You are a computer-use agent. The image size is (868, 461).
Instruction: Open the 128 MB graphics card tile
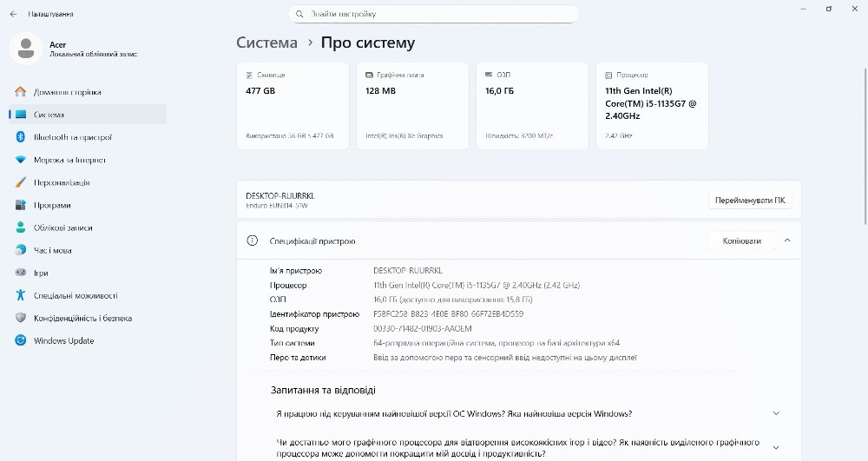tap(412, 106)
